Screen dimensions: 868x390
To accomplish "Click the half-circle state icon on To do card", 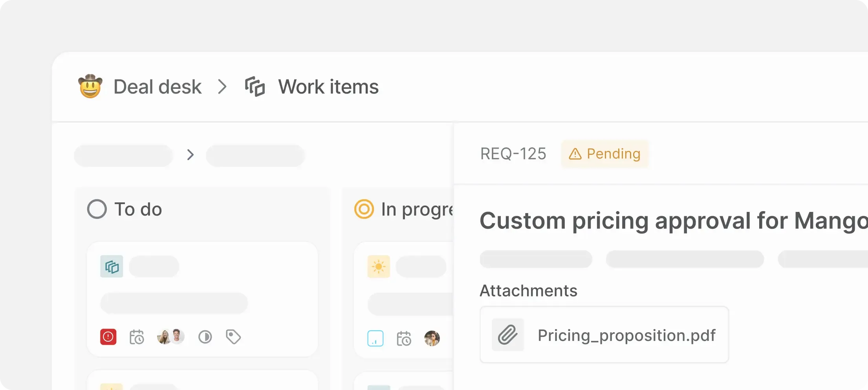I will click(x=205, y=337).
